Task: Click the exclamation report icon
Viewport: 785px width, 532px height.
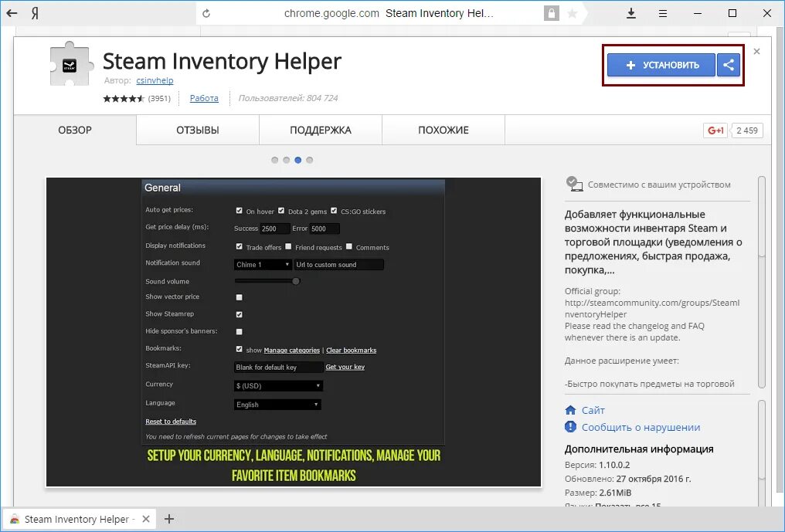Action: point(570,427)
